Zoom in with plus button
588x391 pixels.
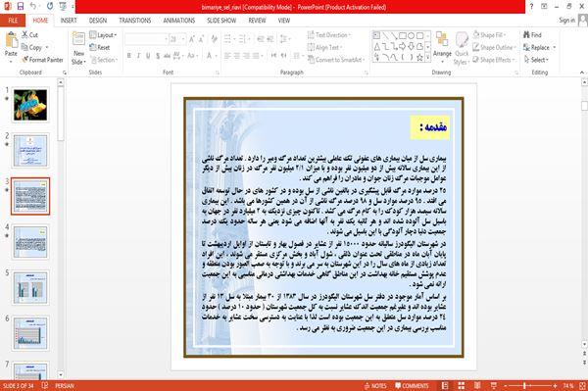click(555, 386)
